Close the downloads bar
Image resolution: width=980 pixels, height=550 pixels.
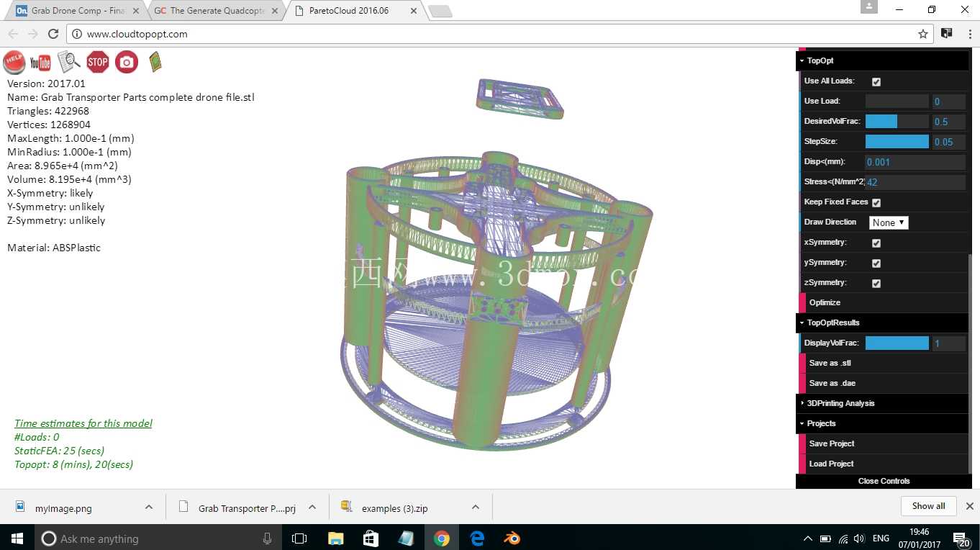point(968,506)
